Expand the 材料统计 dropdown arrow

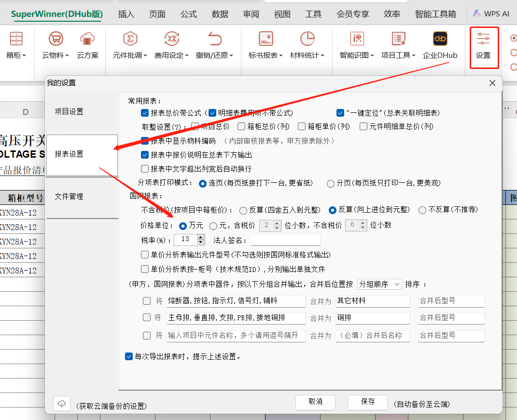322,55
